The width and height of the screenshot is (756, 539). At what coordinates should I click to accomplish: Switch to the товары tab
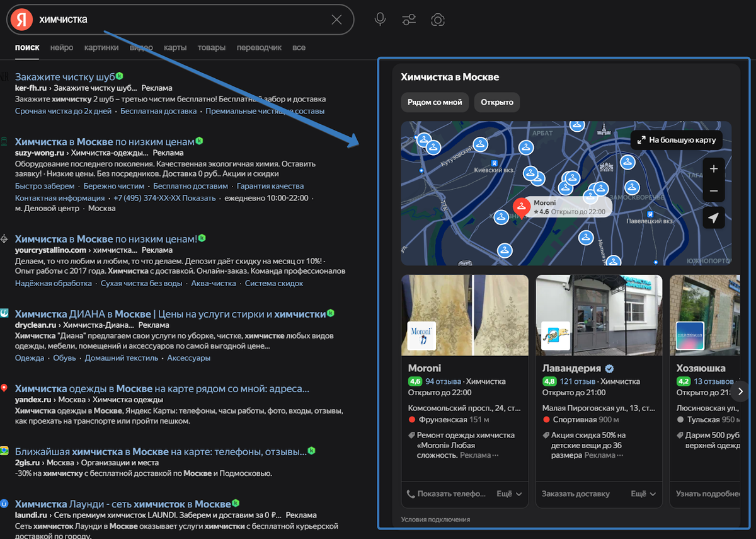click(212, 47)
